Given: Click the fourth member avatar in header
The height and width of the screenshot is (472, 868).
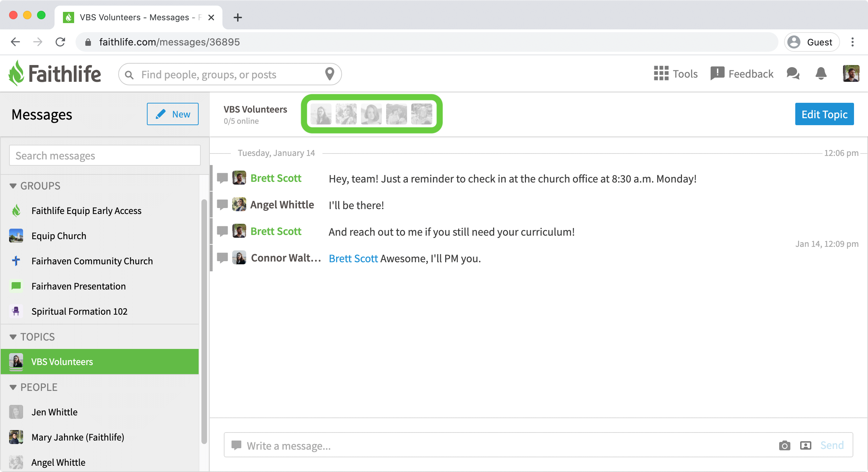Looking at the screenshot, I should pos(397,114).
